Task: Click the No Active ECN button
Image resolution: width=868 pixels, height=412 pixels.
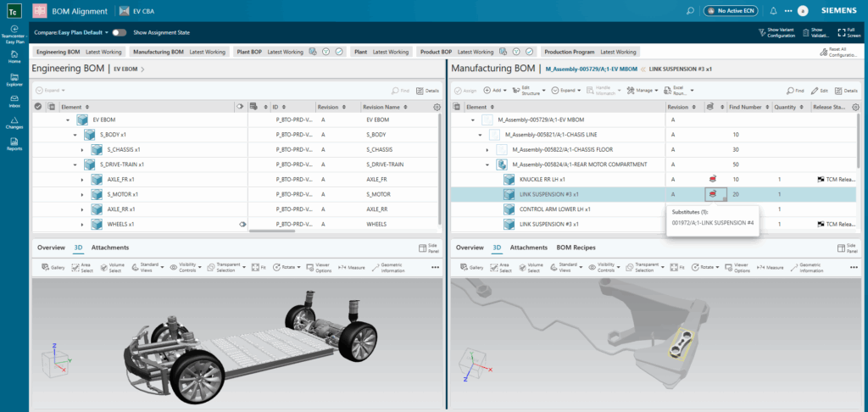Action: pyautogui.click(x=732, y=11)
